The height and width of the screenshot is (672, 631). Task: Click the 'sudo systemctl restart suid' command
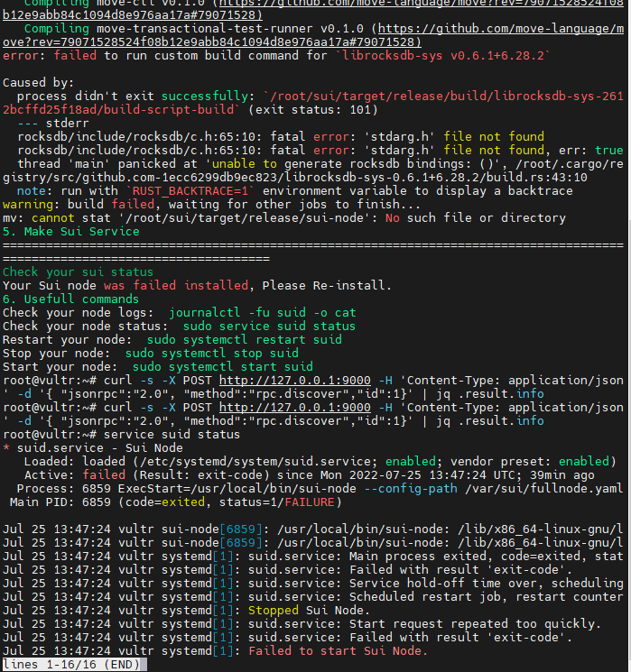pos(244,340)
